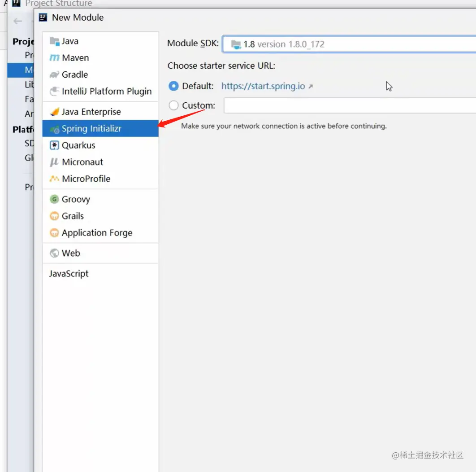Click the Application Forge icon

coord(54,232)
